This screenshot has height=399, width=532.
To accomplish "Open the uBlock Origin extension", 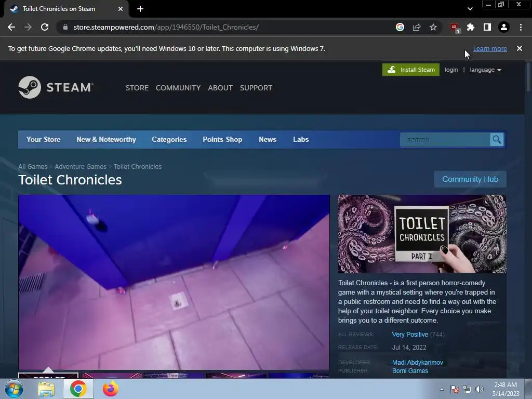I will pos(454,28).
